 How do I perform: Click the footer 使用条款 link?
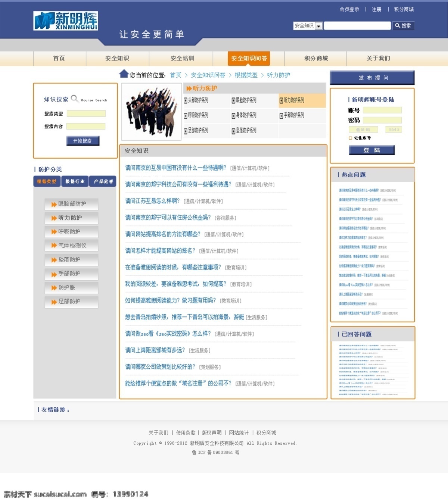186,433
